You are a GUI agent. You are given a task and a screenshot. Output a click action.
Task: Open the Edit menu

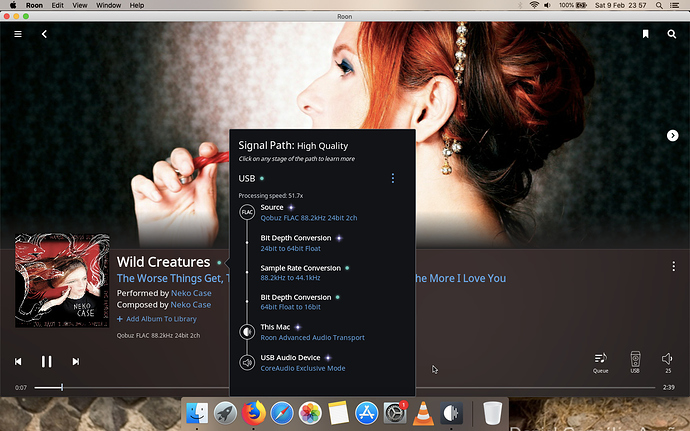pyautogui.click(x=58, y=5)
